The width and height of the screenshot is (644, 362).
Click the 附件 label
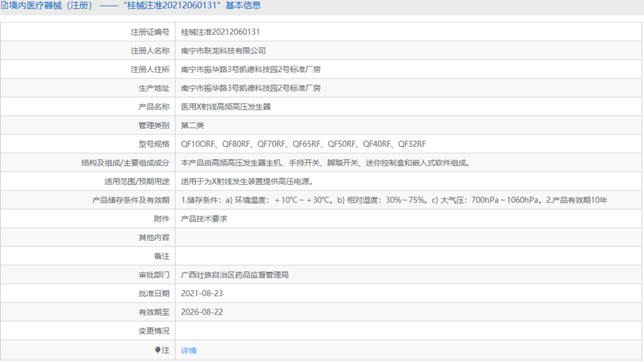pyautogui.click(x=162, y=219)
